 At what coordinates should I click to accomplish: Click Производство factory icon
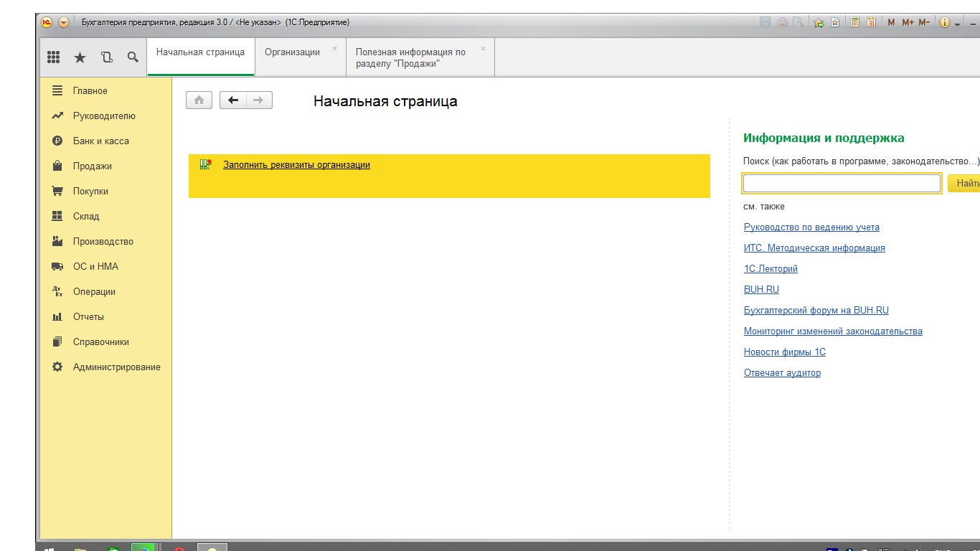57,241
